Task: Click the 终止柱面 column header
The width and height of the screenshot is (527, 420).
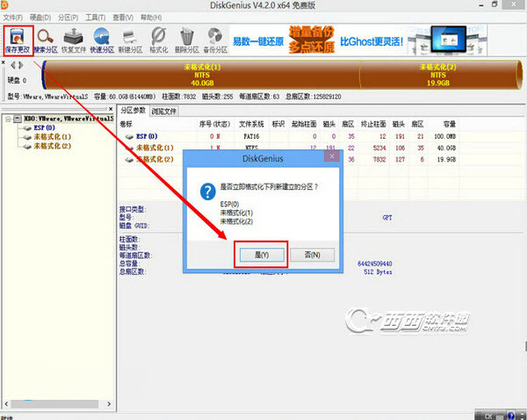Action: click(373, 125)
